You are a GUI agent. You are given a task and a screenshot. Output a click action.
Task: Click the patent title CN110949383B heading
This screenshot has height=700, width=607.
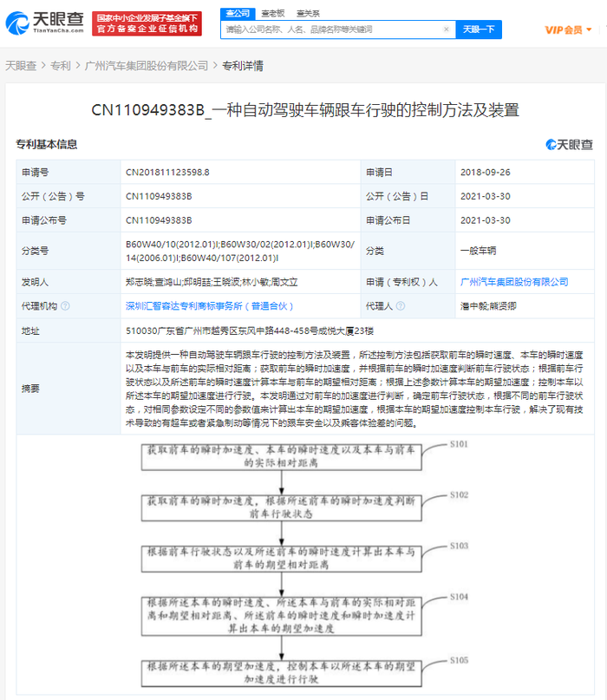click(x=305, y=110)
